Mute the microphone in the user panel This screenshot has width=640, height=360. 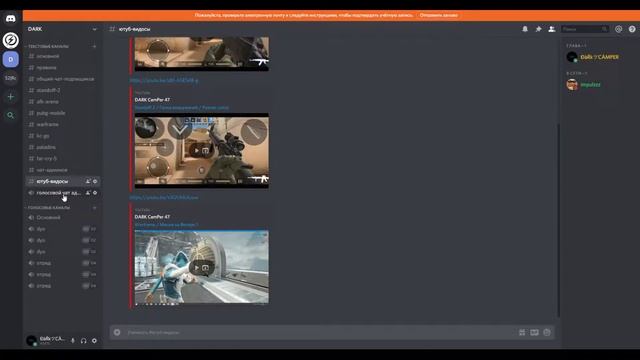coord(73,340)
